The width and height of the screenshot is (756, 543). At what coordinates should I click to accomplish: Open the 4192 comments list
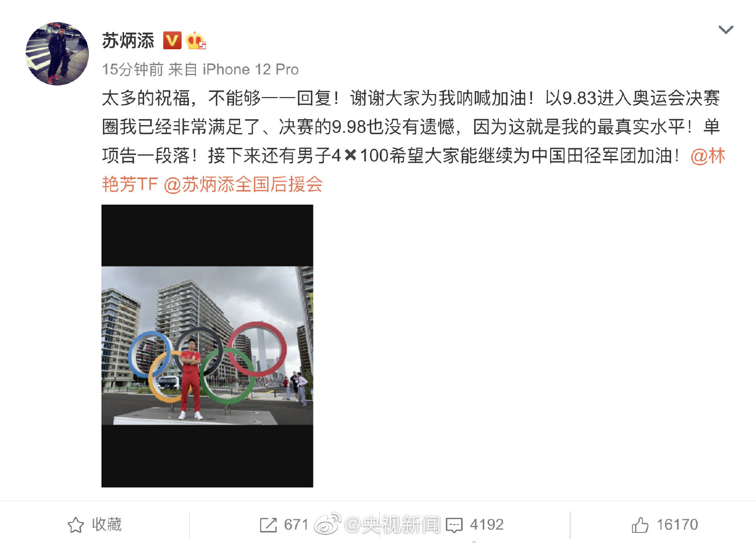click(487, 524)
